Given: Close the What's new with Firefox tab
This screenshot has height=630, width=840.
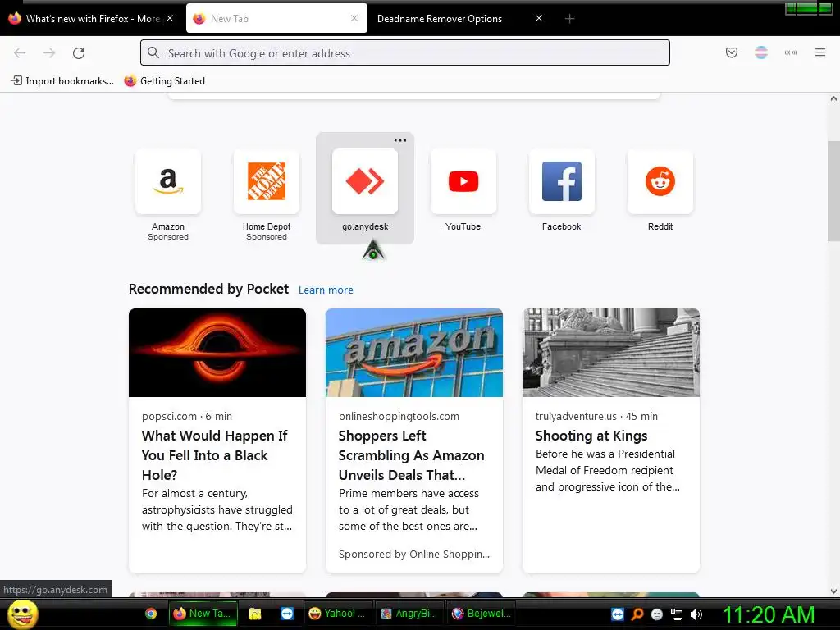Looking at the screenshot, I should [170, 18].
